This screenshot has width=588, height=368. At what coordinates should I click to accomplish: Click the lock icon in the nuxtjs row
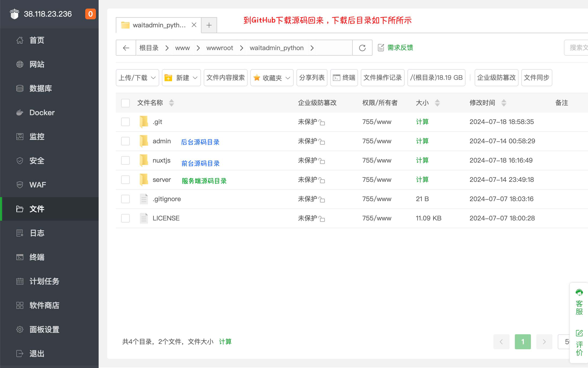click(x=322, y=161)
